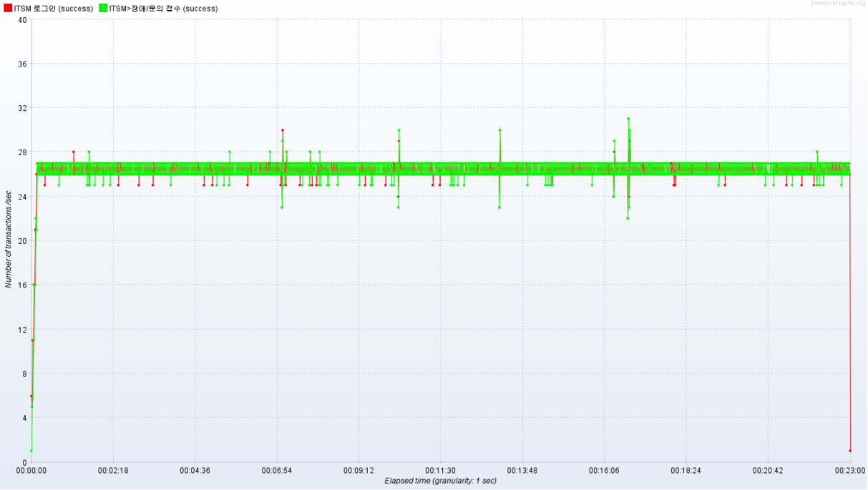
Task: Click the 40 value on the Y axis
Action: tap(22, 20)
